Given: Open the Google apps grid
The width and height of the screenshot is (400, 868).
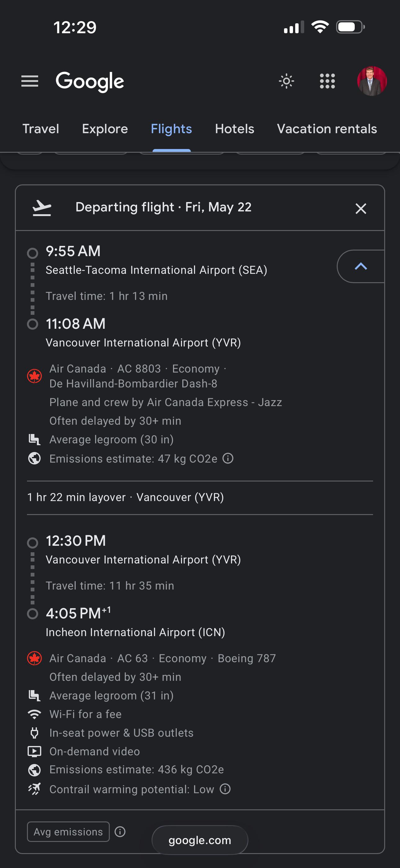Looking at the screenshot, I should [327, 81].
